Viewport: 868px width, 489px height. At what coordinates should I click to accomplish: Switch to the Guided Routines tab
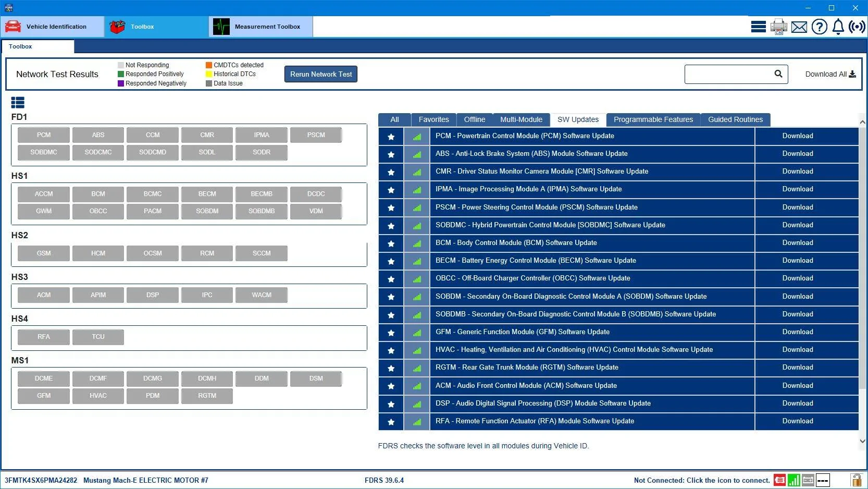(735, 119)
